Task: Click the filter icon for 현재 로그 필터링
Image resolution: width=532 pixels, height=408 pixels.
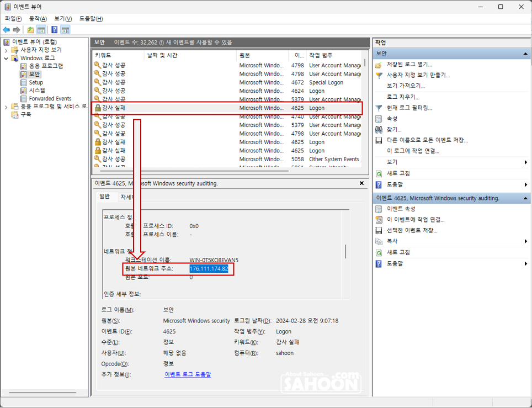Action: click(x=379, y=108)
